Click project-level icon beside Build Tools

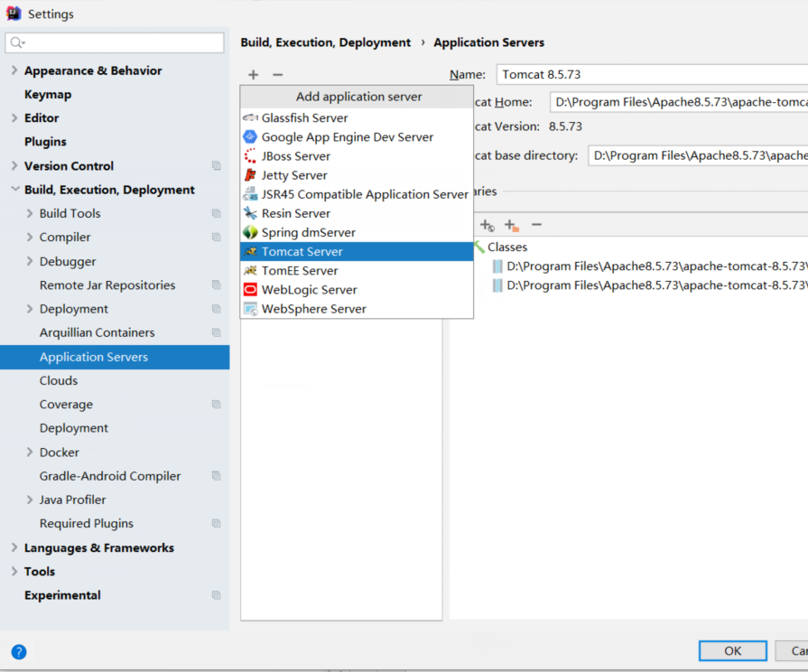point(217,213)
